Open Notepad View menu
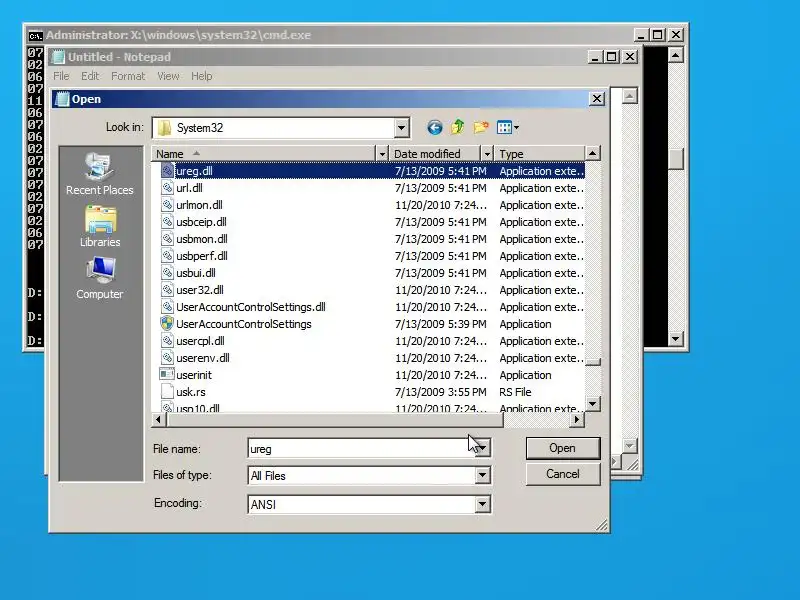Viewport: 800px width, 600px height. 168,76
